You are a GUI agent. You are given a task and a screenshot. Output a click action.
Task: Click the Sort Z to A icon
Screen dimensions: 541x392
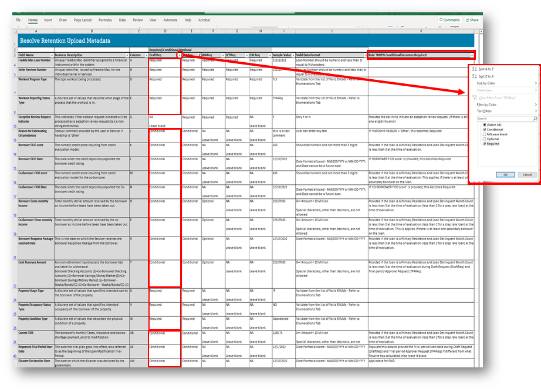pyautogui.click(x=475, y=76)
